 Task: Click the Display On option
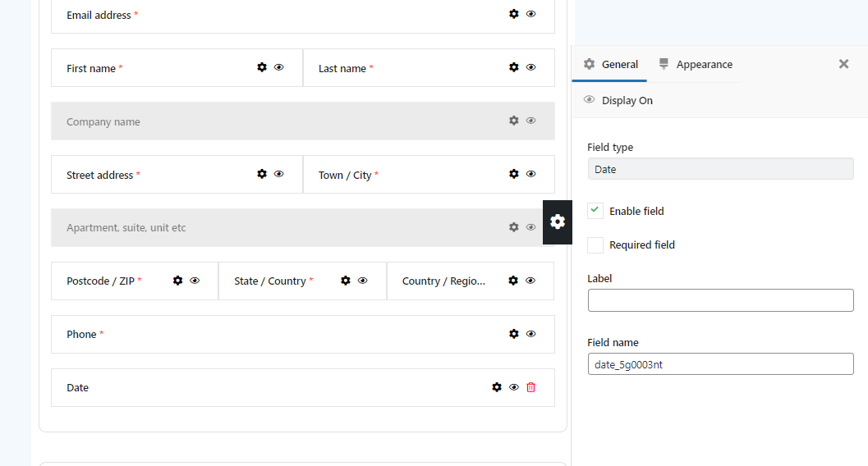click(x=618, y=100)
